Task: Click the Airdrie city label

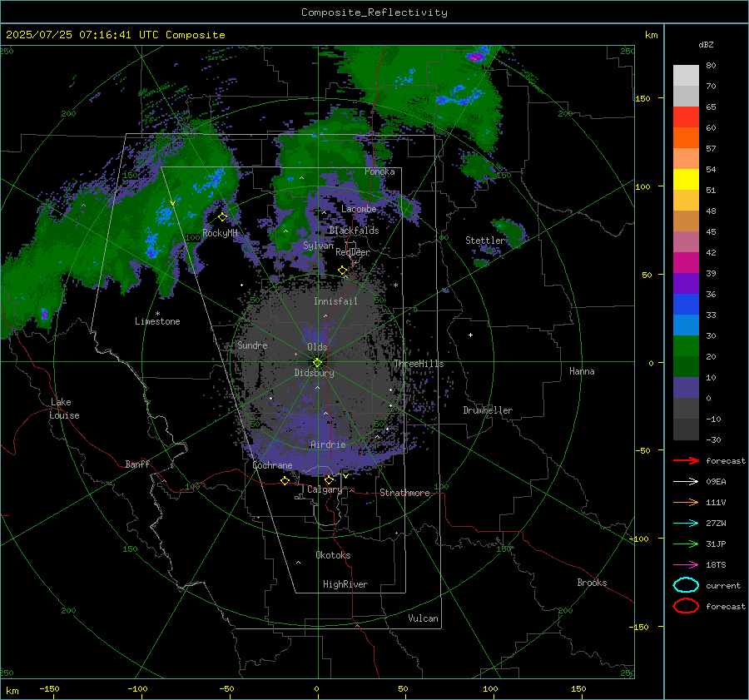Action: point(328,444)
